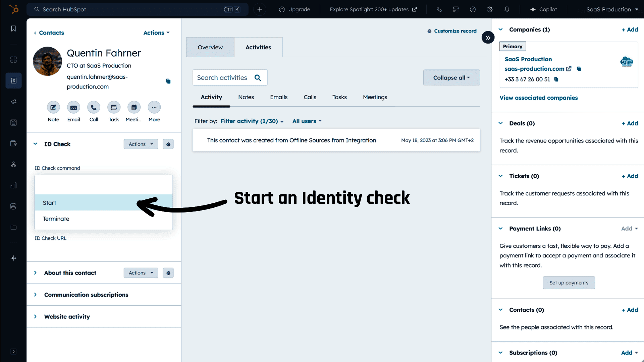
Task: Click Set up payments button
Action: point(569,283)
